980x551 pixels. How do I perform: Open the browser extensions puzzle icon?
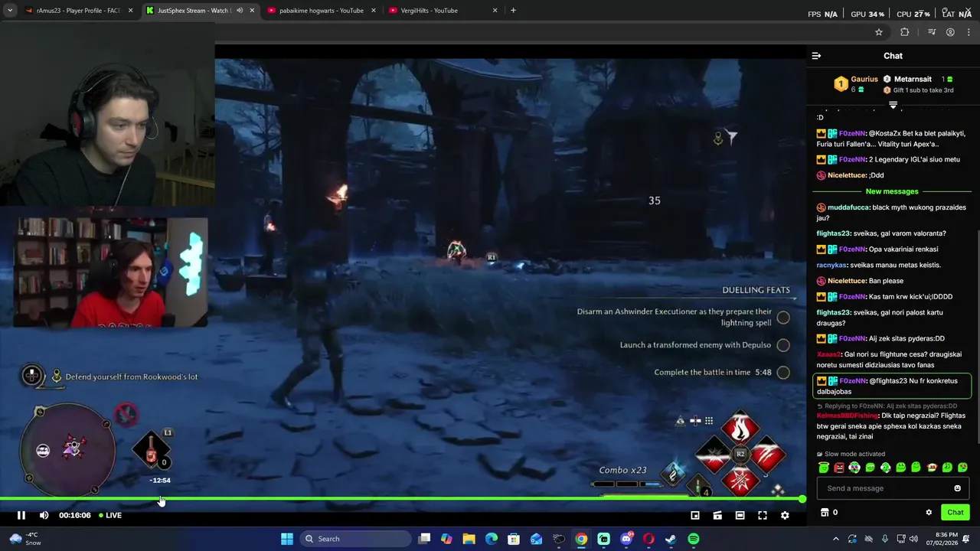pos(905,32)
